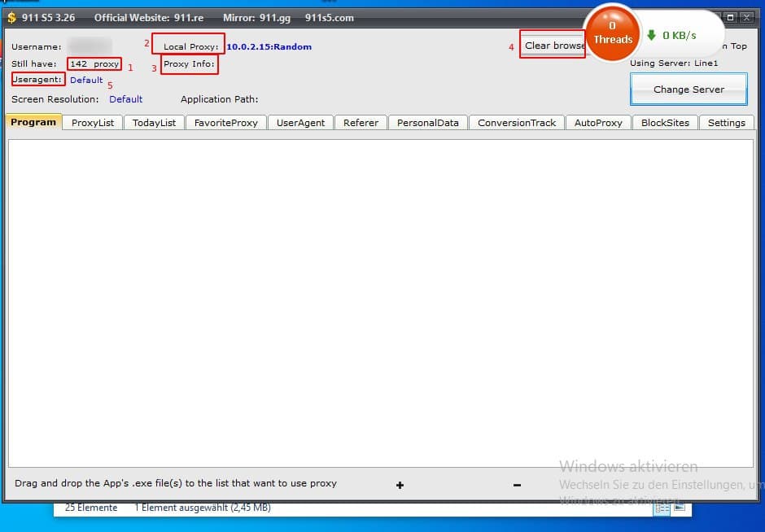
Task: Click the plus icon to add a program
Action: [x=400, y=485]
